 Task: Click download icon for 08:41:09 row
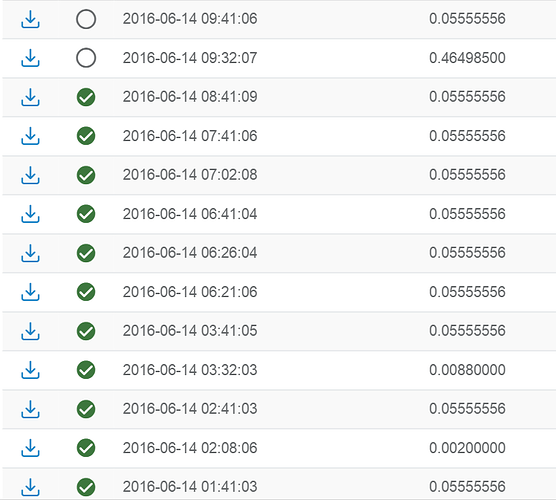tap(30, 97)
